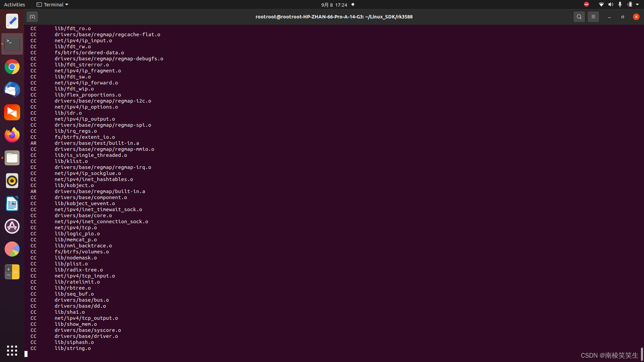644x362 pixels.
Task: Launch the Thunderbird email client
Action: [x=12, y=89]
